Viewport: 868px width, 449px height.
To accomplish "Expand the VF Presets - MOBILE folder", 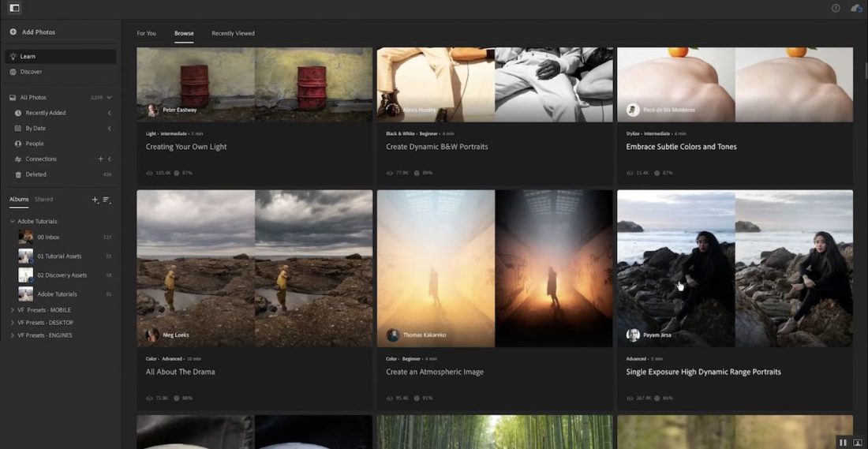I will (13, 310).
